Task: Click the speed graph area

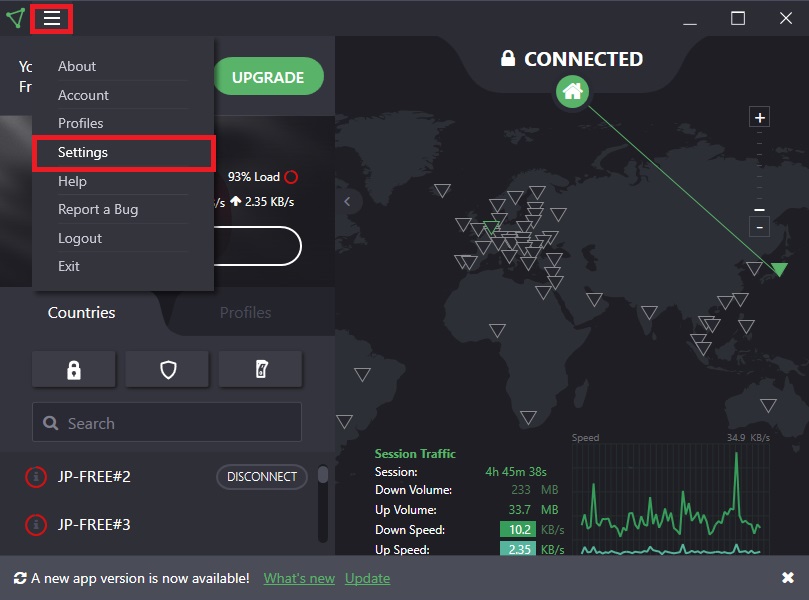Action: point(671,499)
